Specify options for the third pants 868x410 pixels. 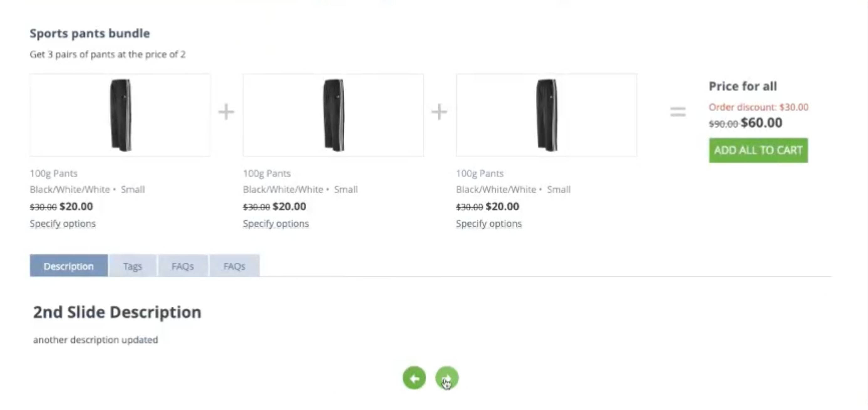coord(489,223)
